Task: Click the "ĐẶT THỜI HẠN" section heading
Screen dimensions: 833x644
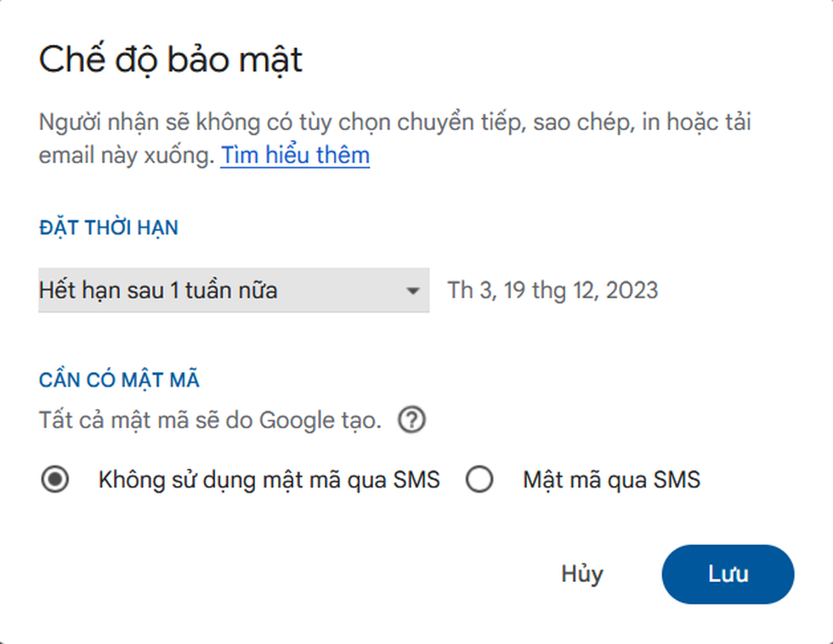Action: [x=109, y=228]
